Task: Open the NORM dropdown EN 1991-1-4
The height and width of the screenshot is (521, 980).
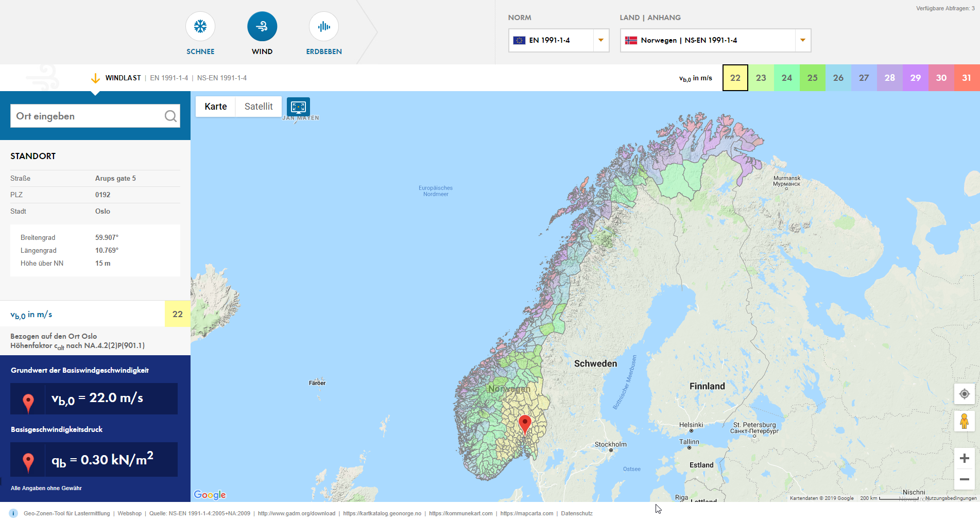Action: pyautogui.click(x=559, y=40)
